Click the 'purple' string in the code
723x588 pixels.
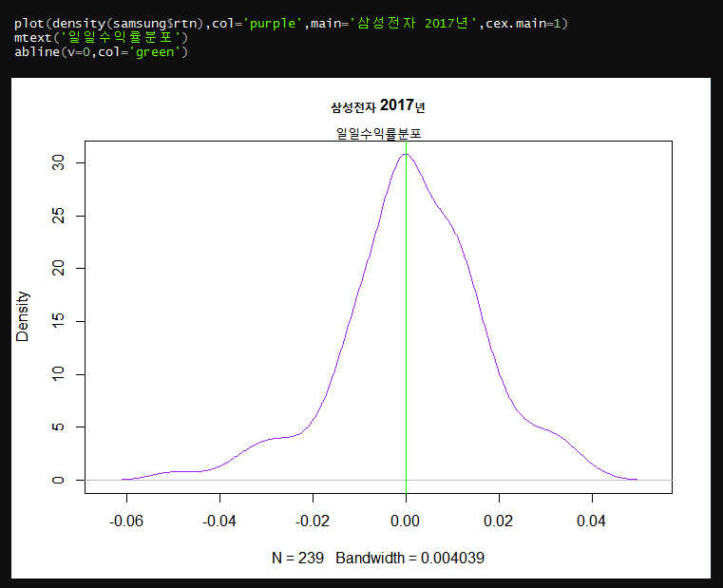[x=273, y=24]
